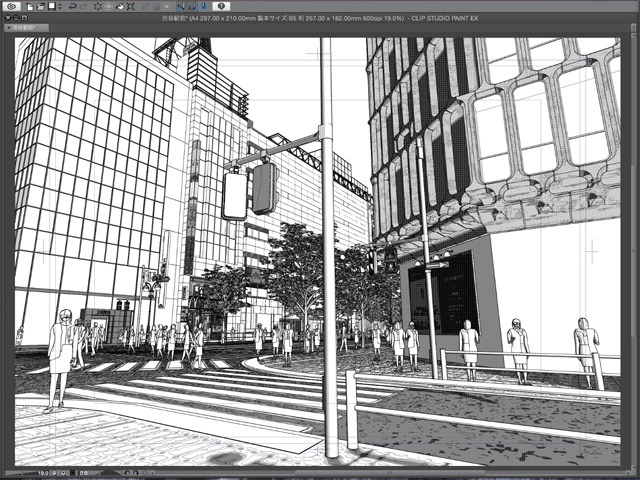This screenshot has width=640, height=480.
Task: Click the Show Selection Border icon
Action: coord(167,7)
